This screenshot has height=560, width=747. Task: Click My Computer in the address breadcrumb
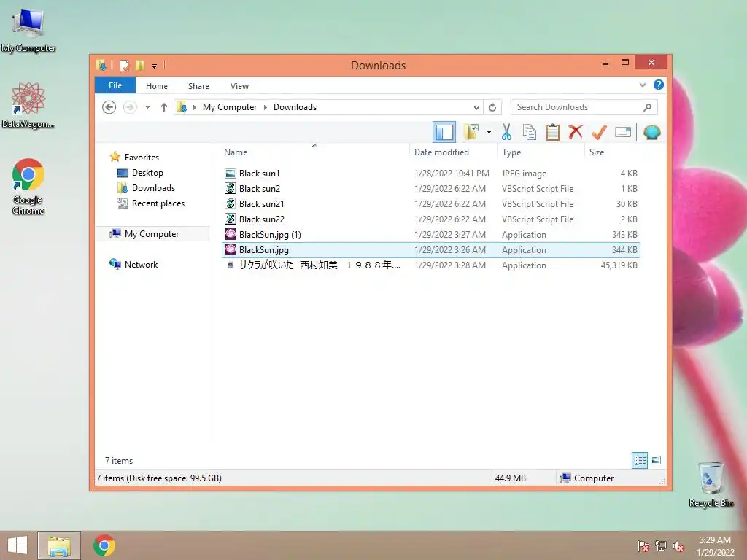(x=230, y=107)
